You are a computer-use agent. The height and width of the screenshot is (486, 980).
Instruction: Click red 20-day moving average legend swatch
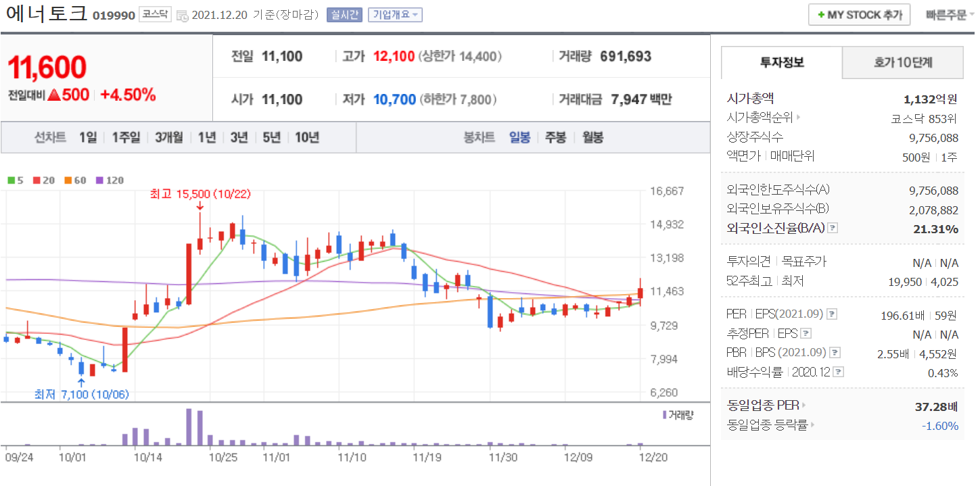click(36, 180)
